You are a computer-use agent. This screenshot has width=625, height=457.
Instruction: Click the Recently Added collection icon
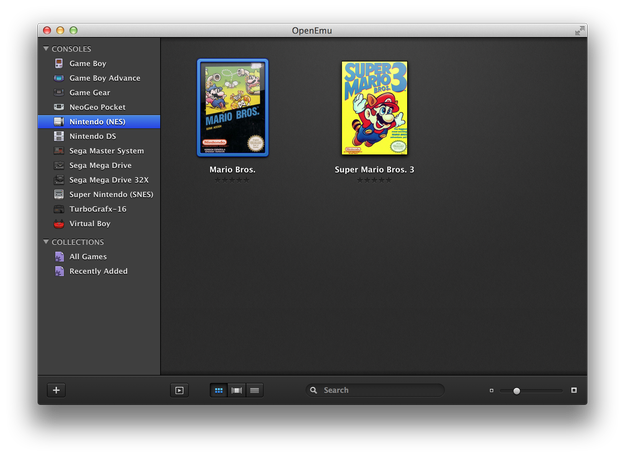pyautogui.click(x=59, y=271)
